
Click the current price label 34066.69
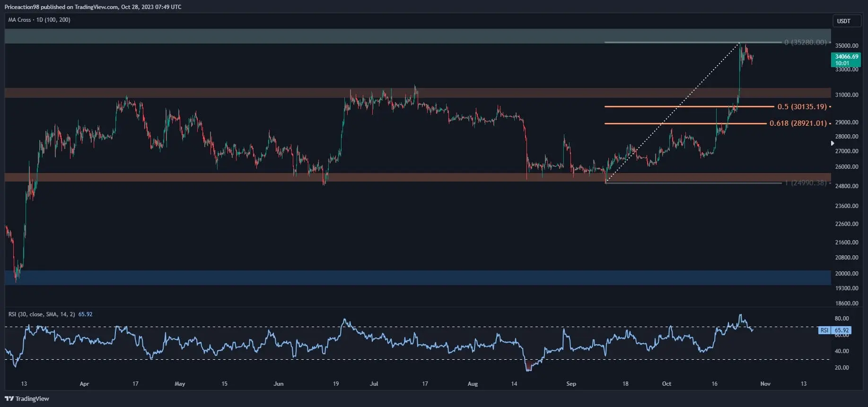click(x=846, y=60)
